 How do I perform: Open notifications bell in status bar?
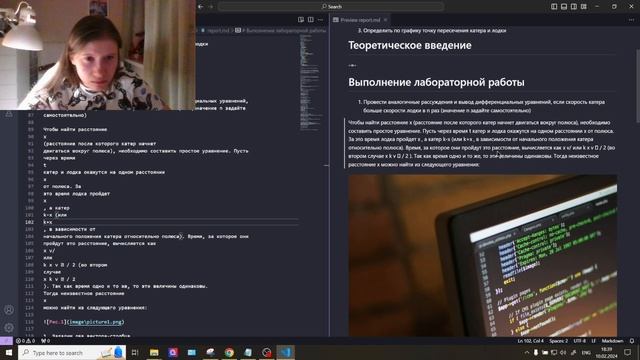pos(632,341)
